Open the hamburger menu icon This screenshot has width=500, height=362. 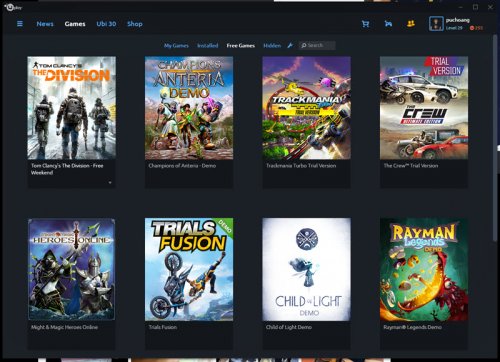point(20,24)
